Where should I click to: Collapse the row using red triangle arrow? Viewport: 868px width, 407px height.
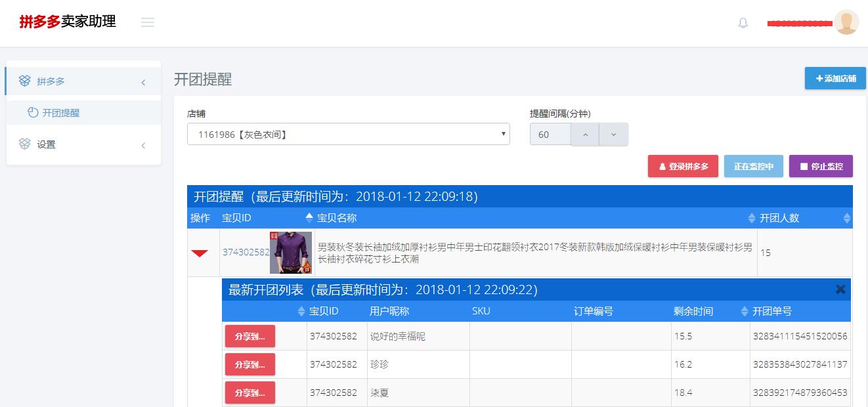(x=200, y=253)
